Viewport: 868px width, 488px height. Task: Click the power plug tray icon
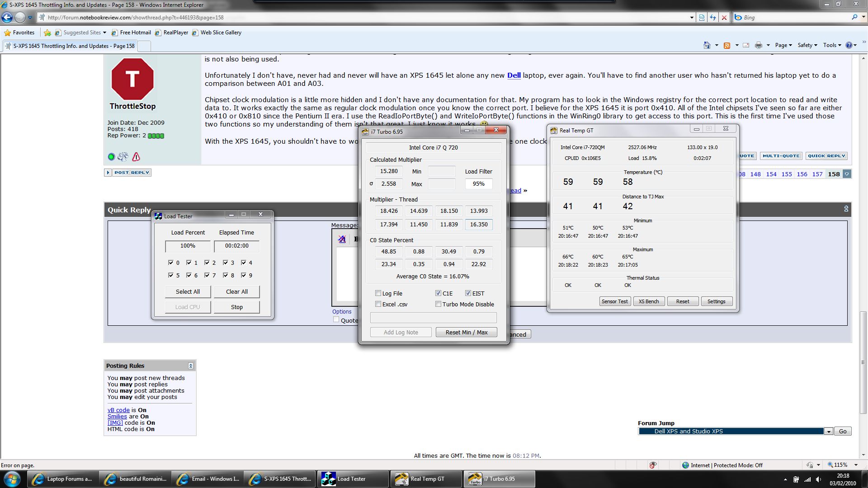pyautogui.click(x=796, y=479)
